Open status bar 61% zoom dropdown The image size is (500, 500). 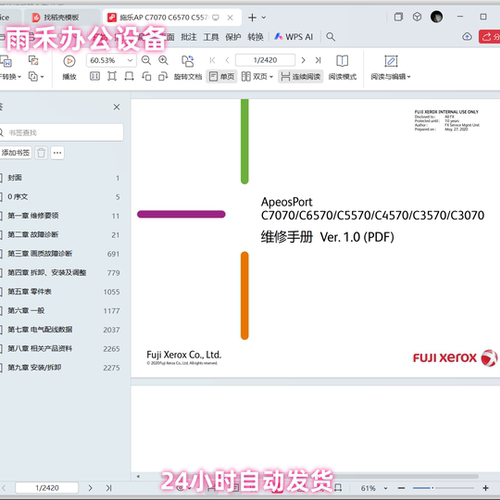385,488
